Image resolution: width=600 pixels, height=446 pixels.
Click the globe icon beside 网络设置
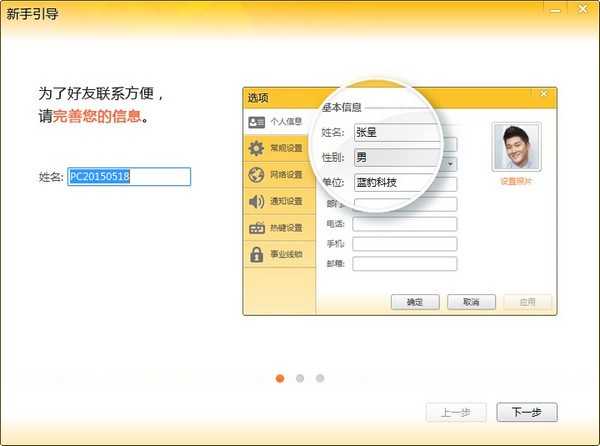click(x=256, y=175)
